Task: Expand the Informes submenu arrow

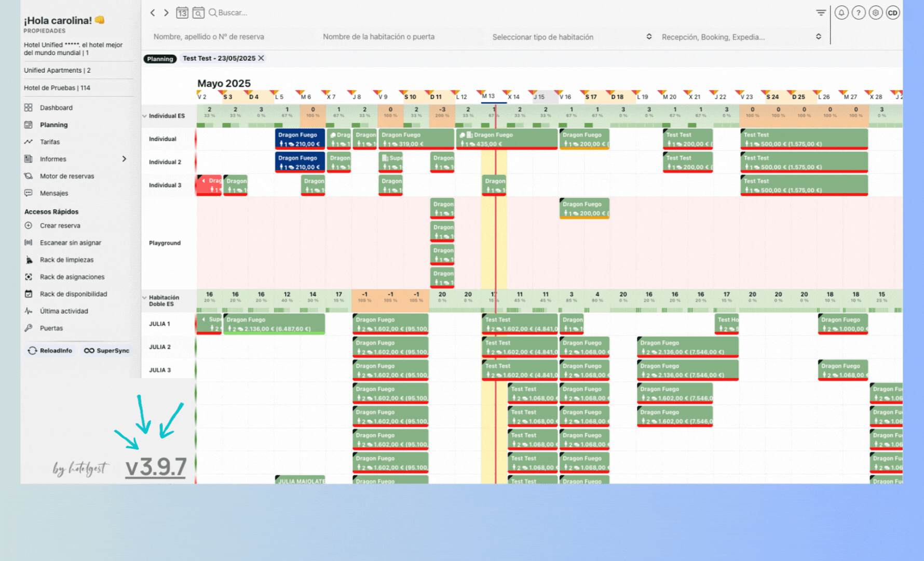Action: [x=124, y=159]
